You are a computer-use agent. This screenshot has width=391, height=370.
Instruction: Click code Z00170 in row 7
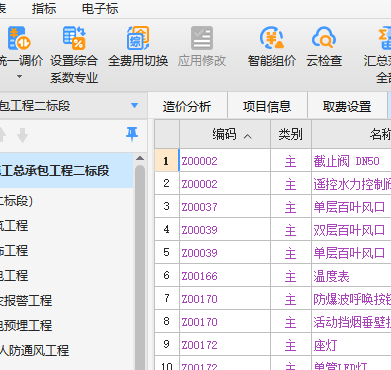200,299
